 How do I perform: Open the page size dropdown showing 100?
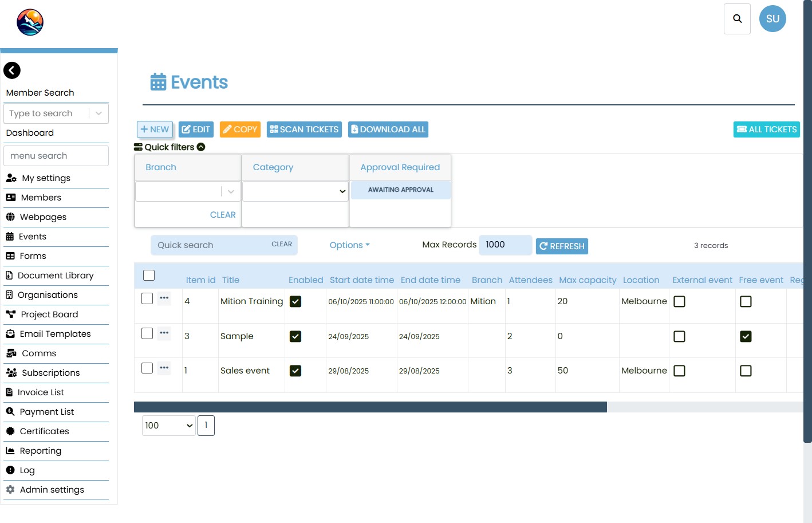(168, 426)
